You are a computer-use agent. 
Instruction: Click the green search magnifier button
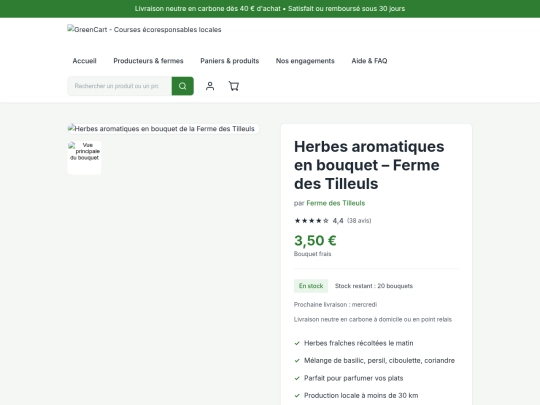pos(183,86)
